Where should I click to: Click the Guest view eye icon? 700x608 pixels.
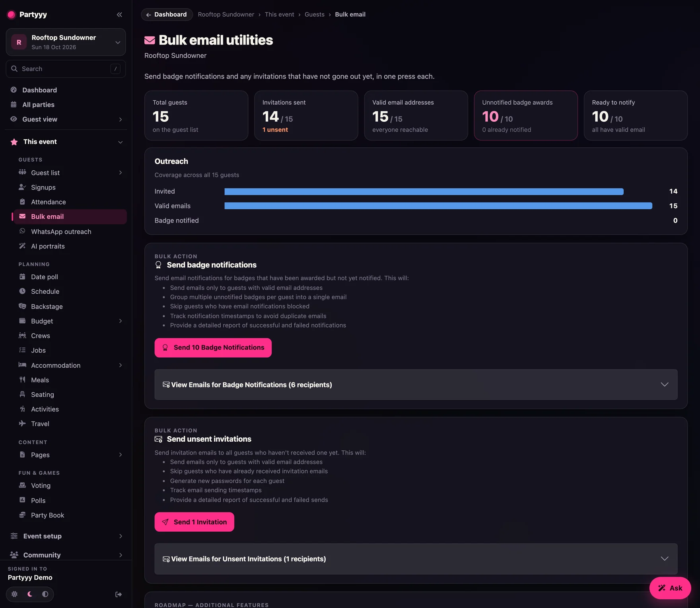(x=14, y=119)
